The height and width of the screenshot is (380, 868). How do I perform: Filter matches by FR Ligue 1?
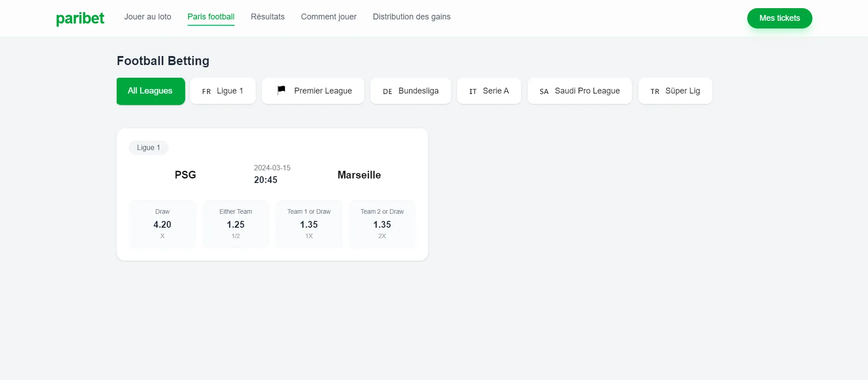(x=223, y=91)
